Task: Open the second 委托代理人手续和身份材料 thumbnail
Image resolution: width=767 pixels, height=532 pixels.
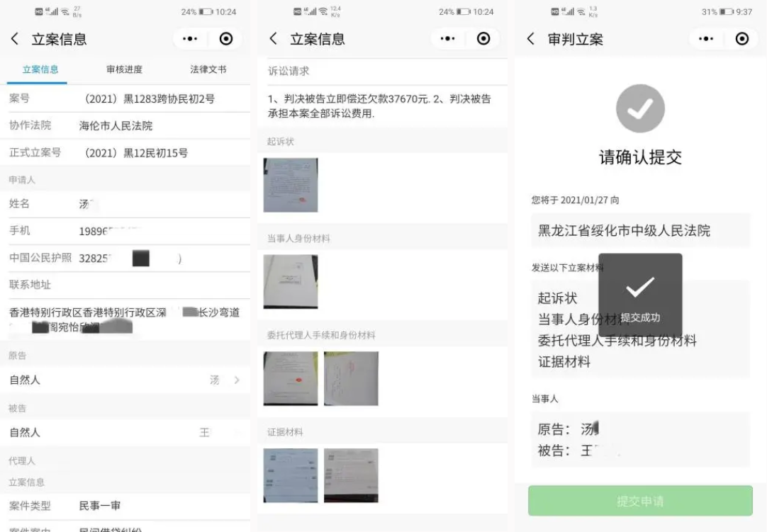Action: tap(351, 378)
